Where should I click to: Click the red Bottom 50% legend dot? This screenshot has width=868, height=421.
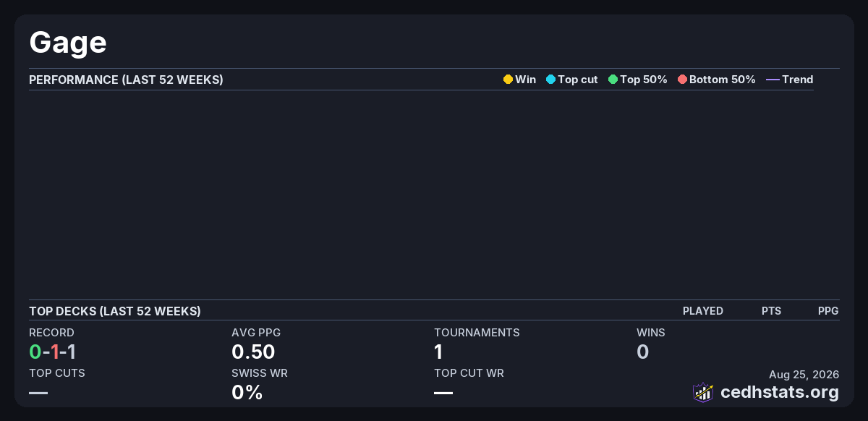point(682,80)
